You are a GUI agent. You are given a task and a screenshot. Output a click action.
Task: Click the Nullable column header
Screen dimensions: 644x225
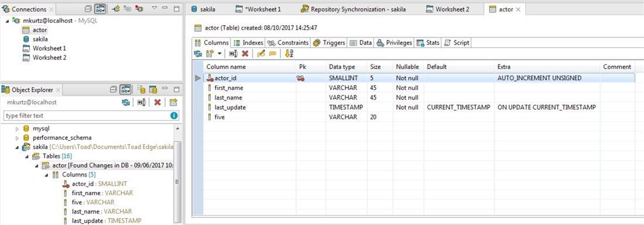click(x=407, y=67)
